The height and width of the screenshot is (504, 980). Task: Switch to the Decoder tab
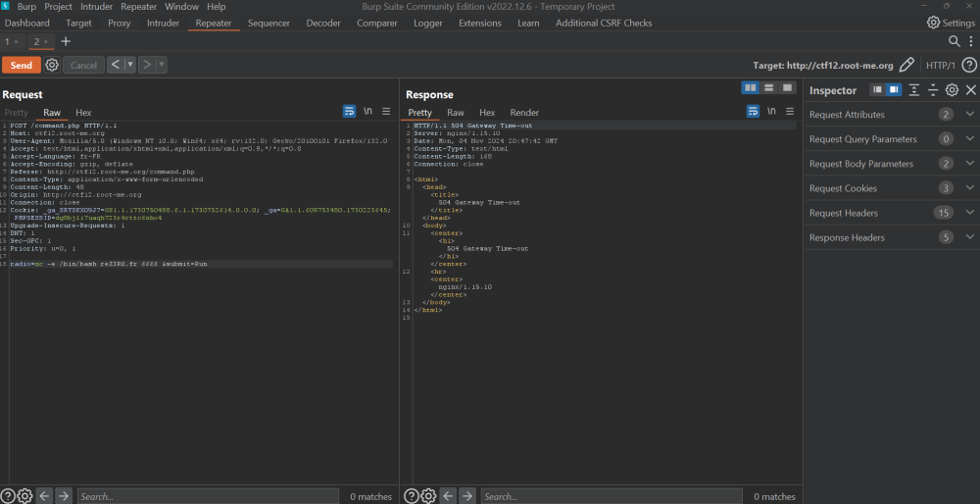[x=323, y=24]
